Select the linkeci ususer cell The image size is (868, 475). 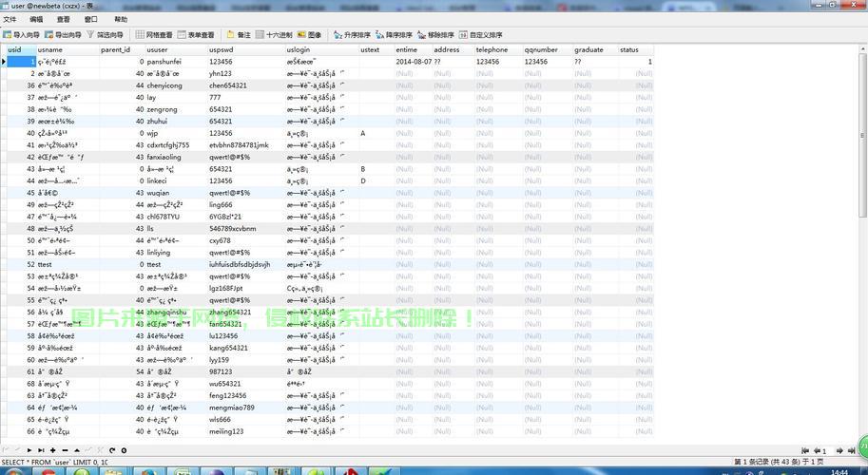click(x=176, y=180)
